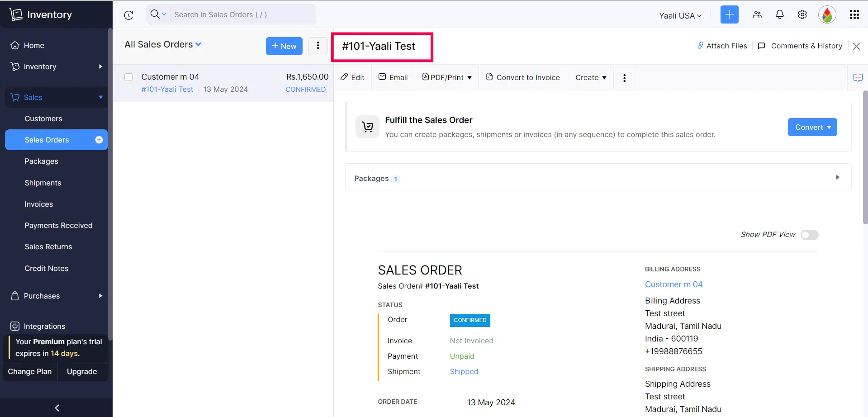Click the blue quick-create plus icon

(x=729, y=14)
